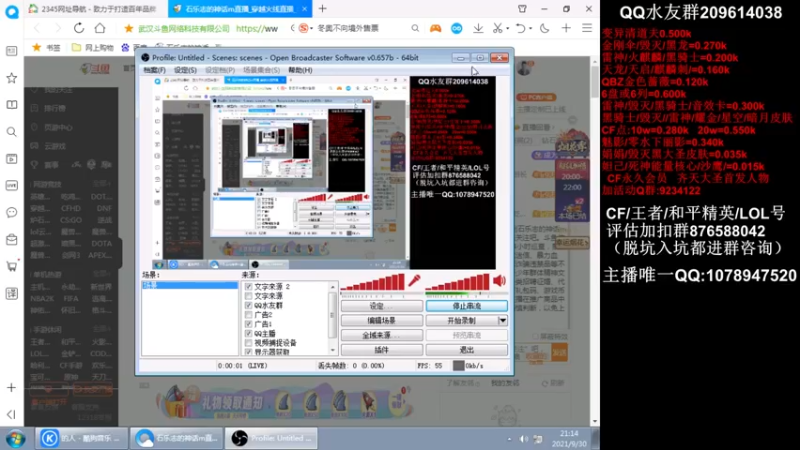800x450 pixels.
Task: Toggle the 显示器获取 source checkbox
Action: pos(248,352)
